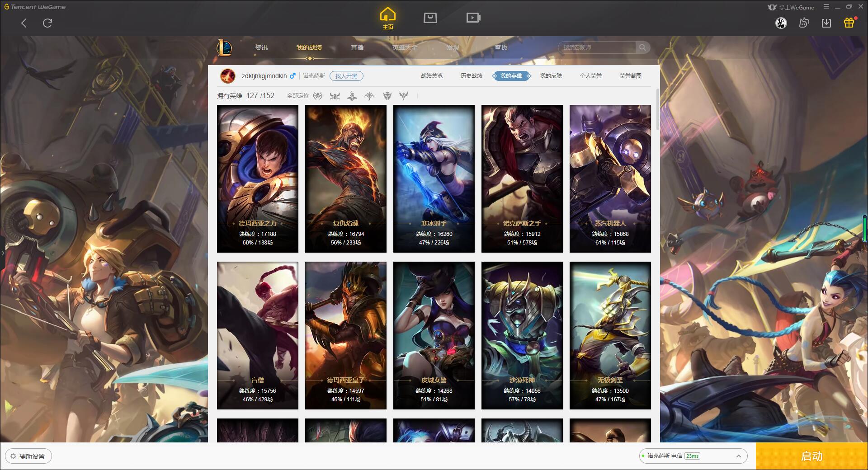
Task: Click the 诺克萨斯 server label beside username
Action: pyautogui.click(x=314, y=76)
